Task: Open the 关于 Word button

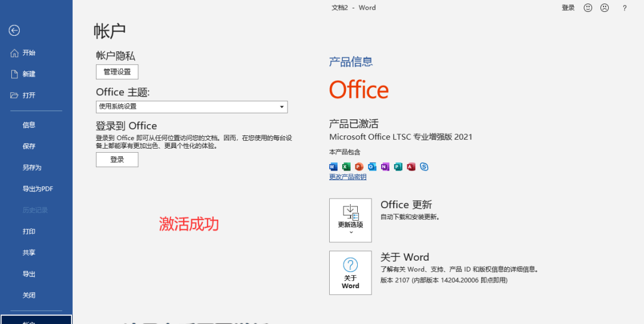Action: click(351, 273)
